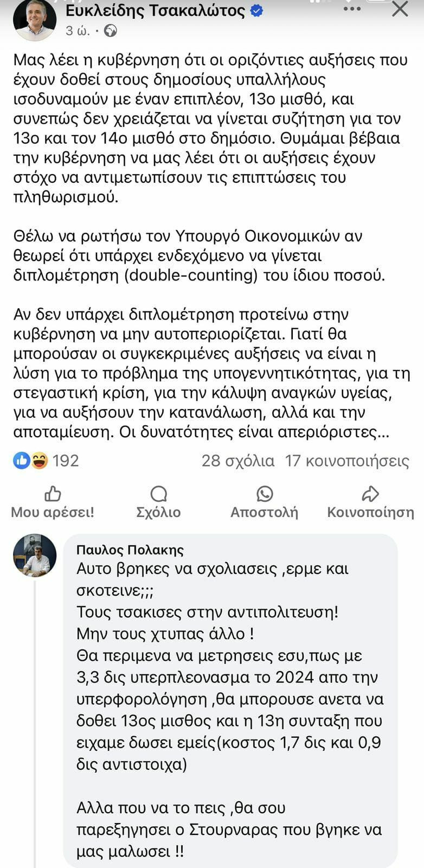Click the globe audience icon
Image resolution: width=424 pixels, height=868 pixels.
(x=110, y=31)
